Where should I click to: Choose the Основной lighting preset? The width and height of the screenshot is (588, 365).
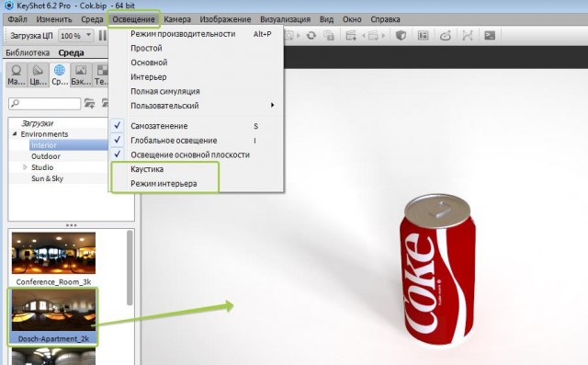pyautogui.click(x=196, y=63)
